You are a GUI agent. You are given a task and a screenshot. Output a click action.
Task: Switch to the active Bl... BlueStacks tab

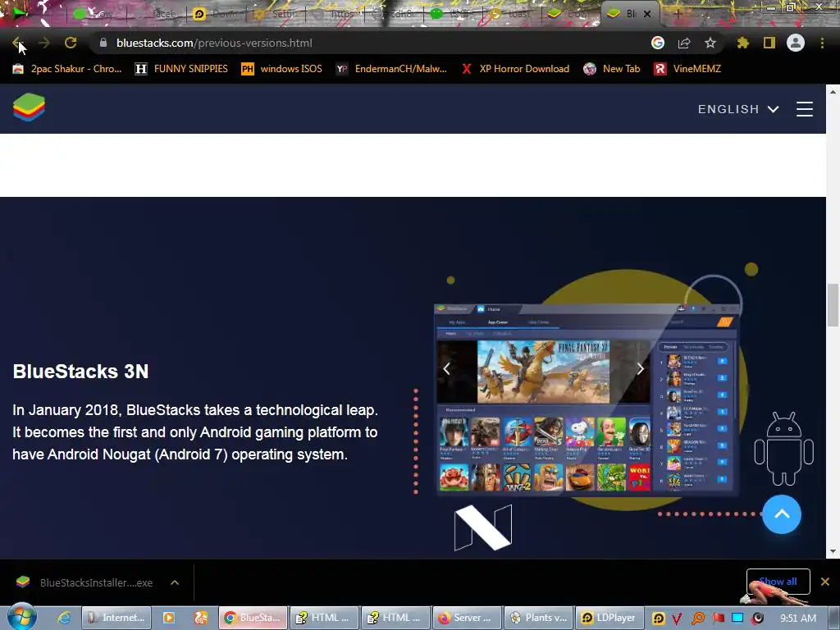pyautogui.click(x=630, y=14)
